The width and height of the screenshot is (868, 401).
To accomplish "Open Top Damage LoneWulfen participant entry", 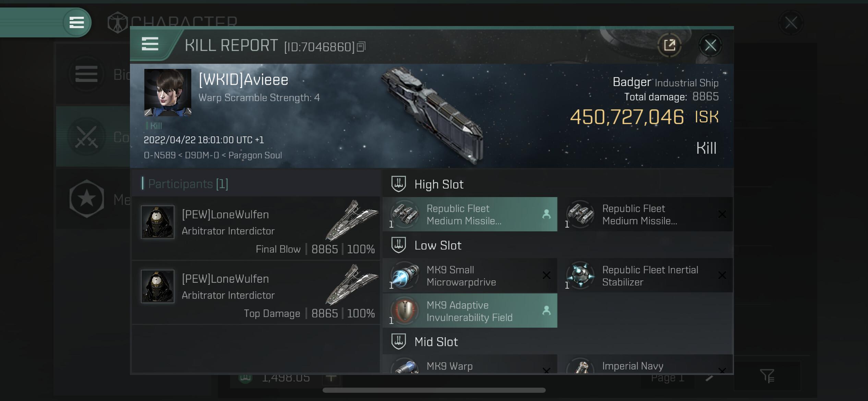I will 256,292.
